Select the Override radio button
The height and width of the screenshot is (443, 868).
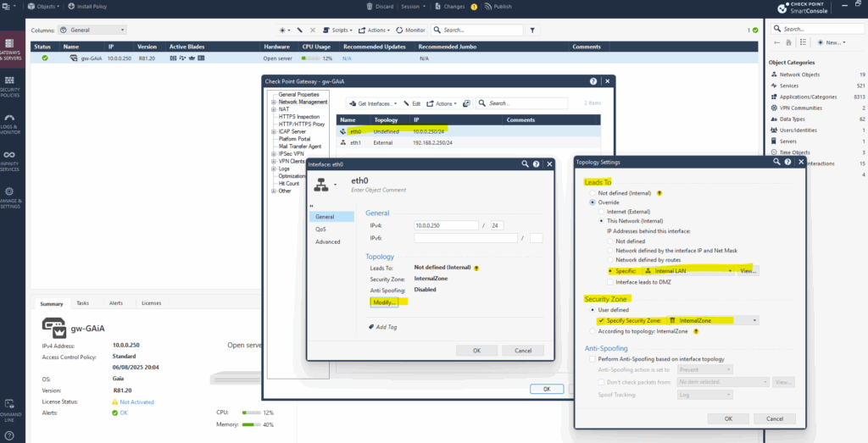pyautogui.click(x=593, y=202)
